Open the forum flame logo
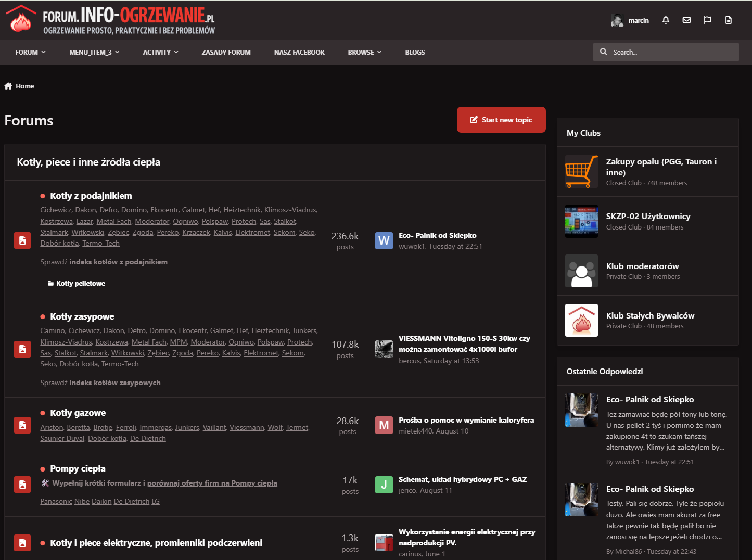752x560 pixels. pyautogui.click(x=21, y=19)
